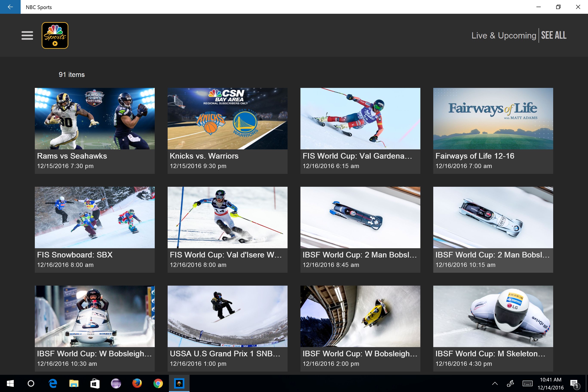
Task: Open the Firefox taskbar icon
Action: point(137,383)
